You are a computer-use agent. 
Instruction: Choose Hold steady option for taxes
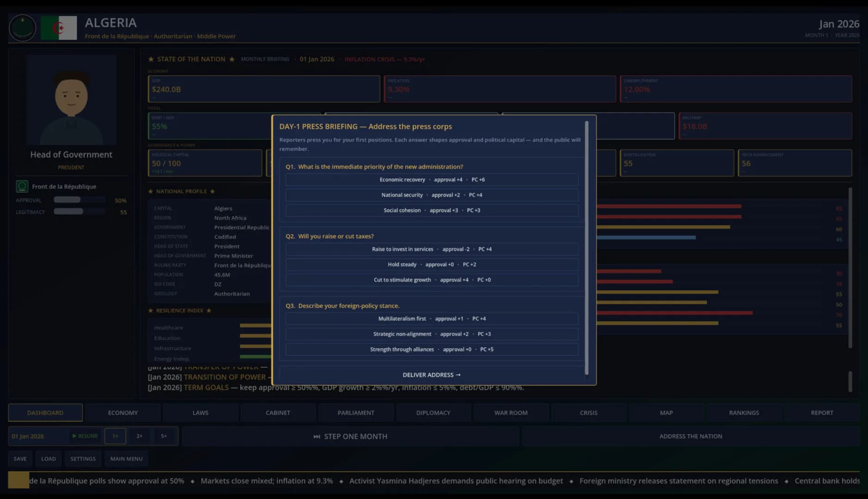(x=432, y=265)
